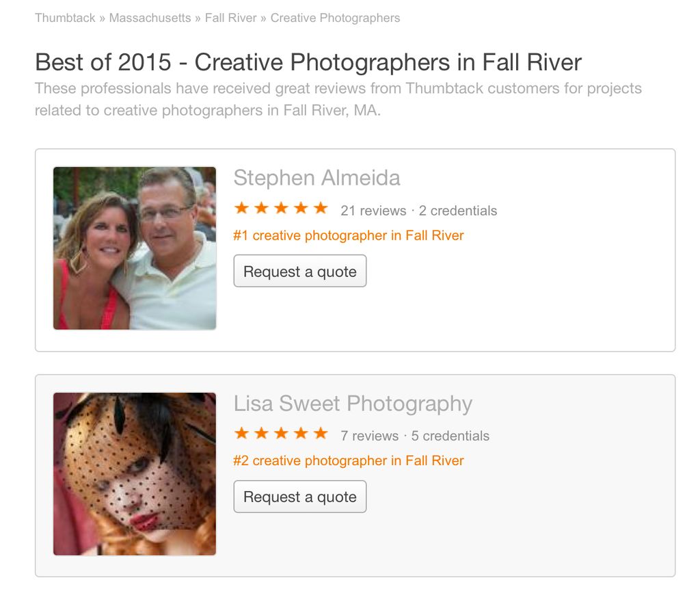Click the #1 creative photographer ranking link
This screenshot has width=700, height=602.
pos(349,235)
